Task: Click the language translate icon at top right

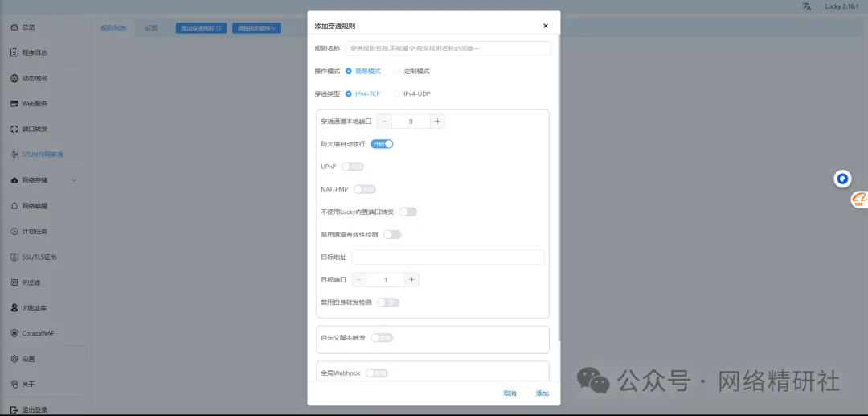Action: tap(807, 6)
